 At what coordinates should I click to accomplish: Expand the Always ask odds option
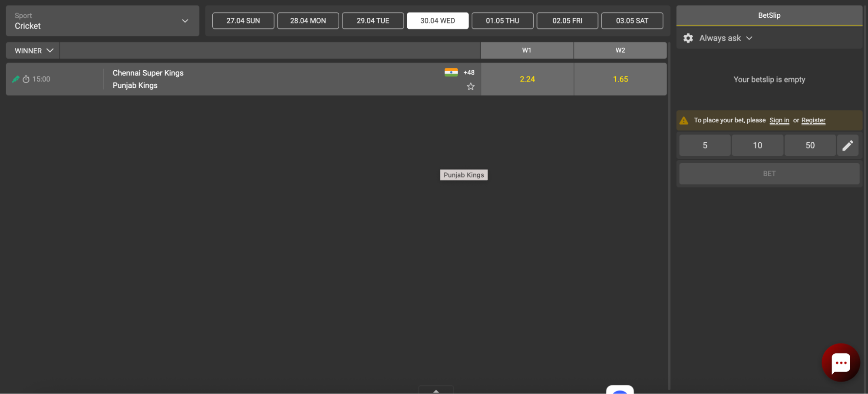(x=725, y=38)
